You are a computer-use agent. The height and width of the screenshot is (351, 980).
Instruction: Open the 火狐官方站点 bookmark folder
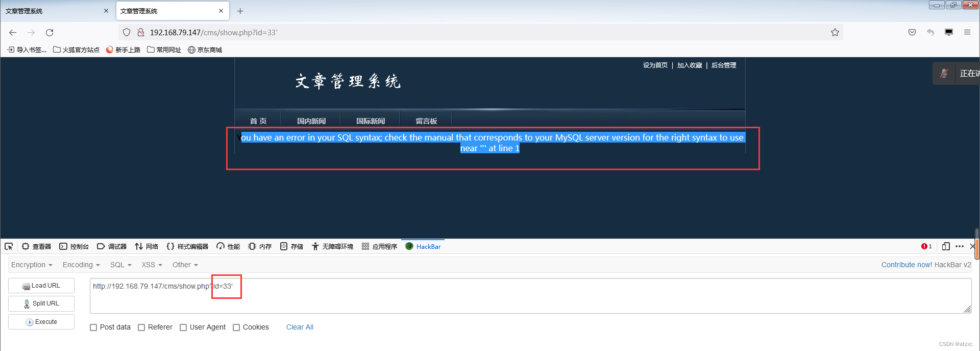click(76, 50)
